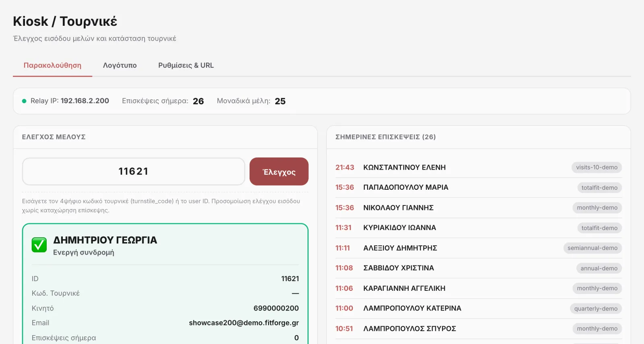Click the green checkmark status icon
644x344 pixels.
[x=39, y=245]
